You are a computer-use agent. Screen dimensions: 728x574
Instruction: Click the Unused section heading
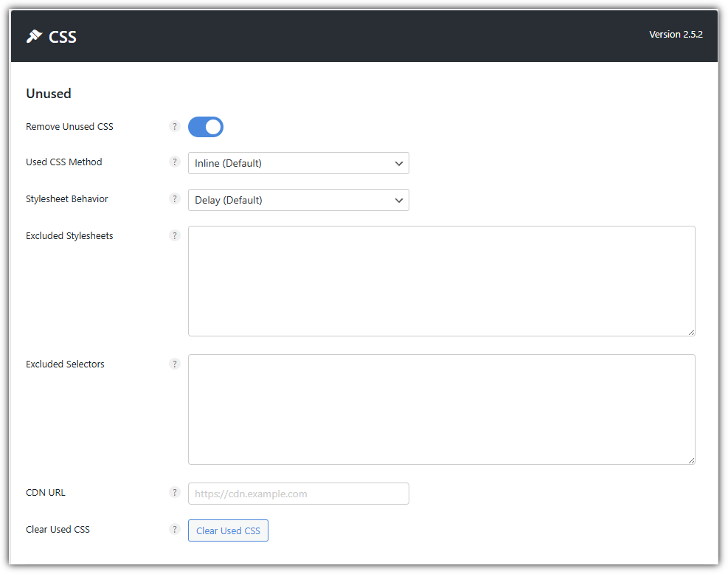click(48, 93)
